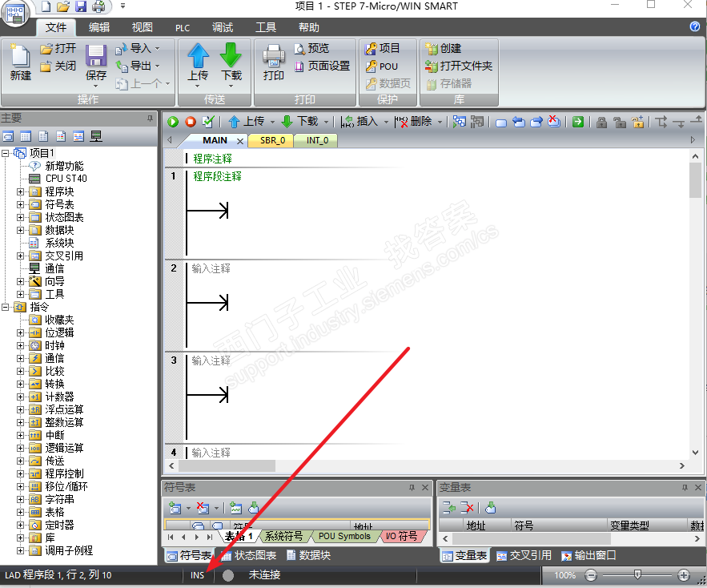This screenshot has width=707, height=588.
Task: Click the add symbol table icon
Action: coord(175,508)
